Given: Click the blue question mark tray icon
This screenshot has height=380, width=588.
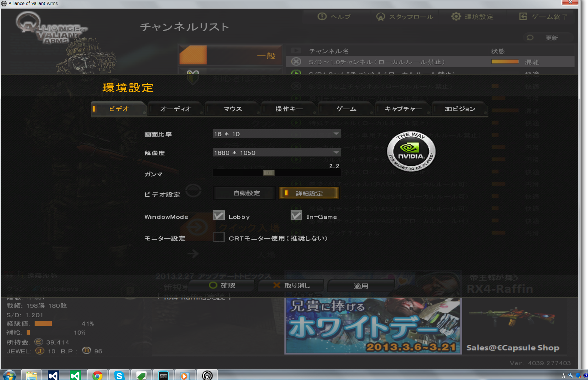Looking at the screenshot, I should pos(586,375).
